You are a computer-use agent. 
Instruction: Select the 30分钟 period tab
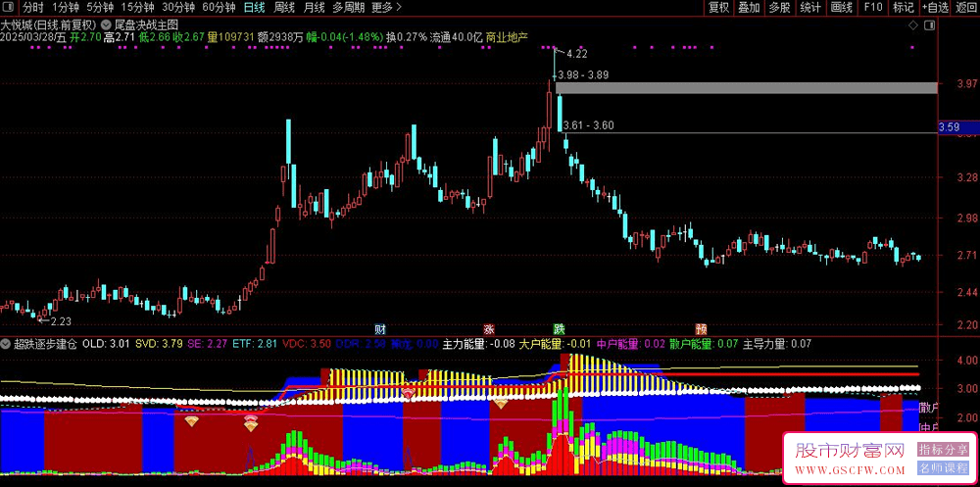[178, 8]
